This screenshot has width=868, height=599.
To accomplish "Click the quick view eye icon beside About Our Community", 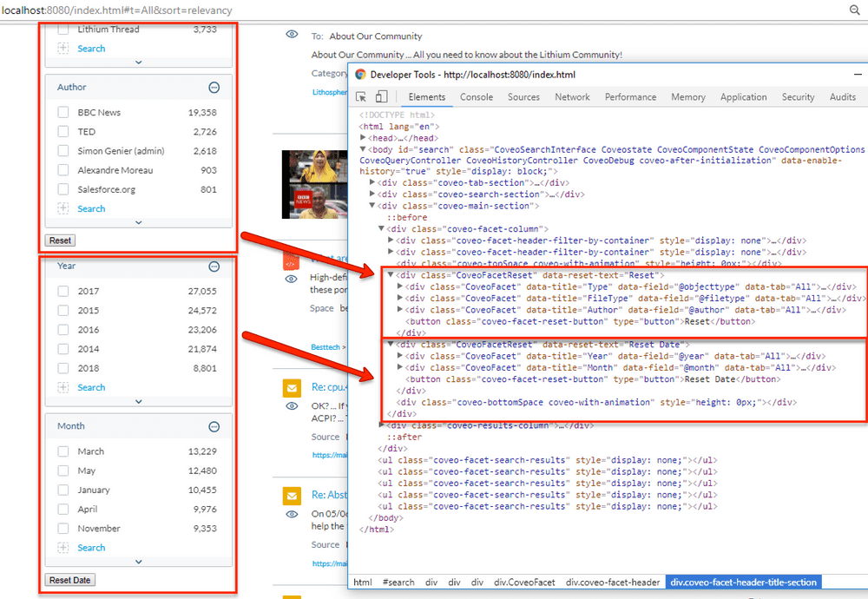I will [293, 34].
